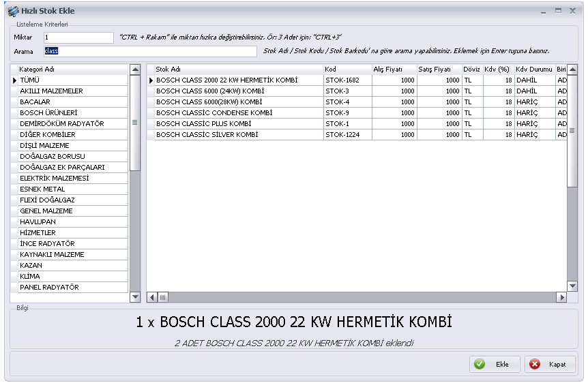Click stock code STOK-4 cell
This screenshot has width=588, height=383.
348,102
